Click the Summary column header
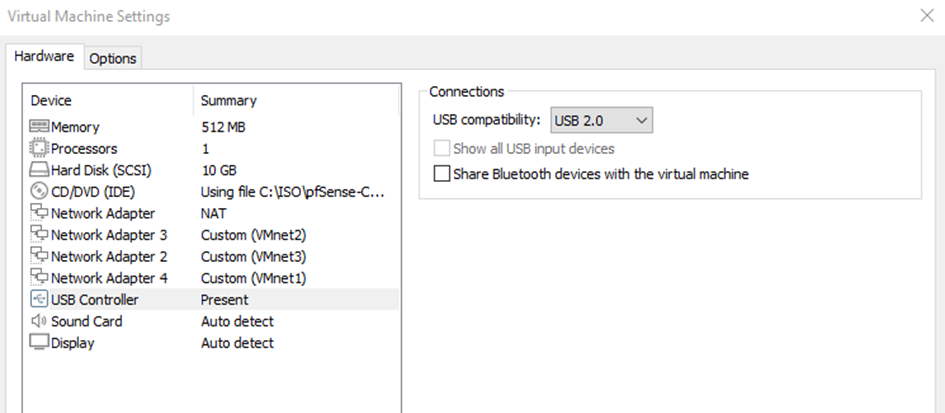The height and width of the screenshot is (413, 945). coord(296,100)
